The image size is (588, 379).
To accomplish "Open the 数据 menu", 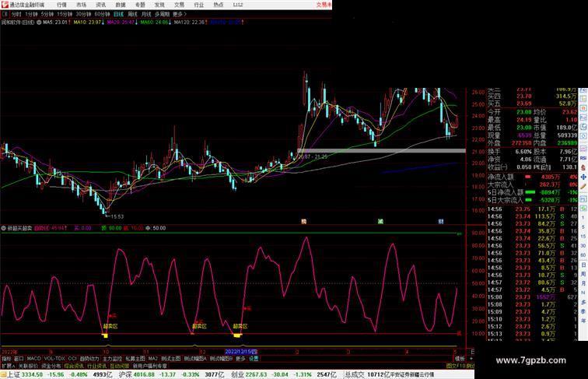I will click(x=121, y=5).
